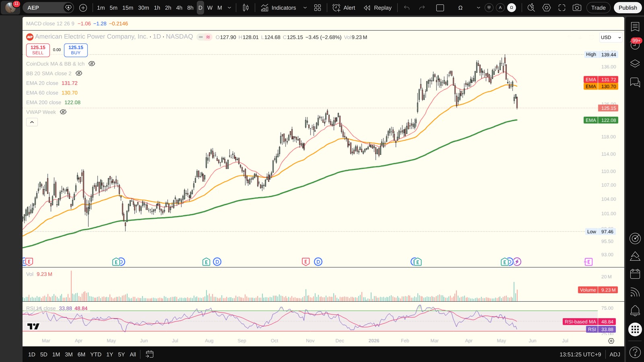Show the CoinDuck MA & BB & Ich indicator
Screen dimensions: 644x362
92,64
